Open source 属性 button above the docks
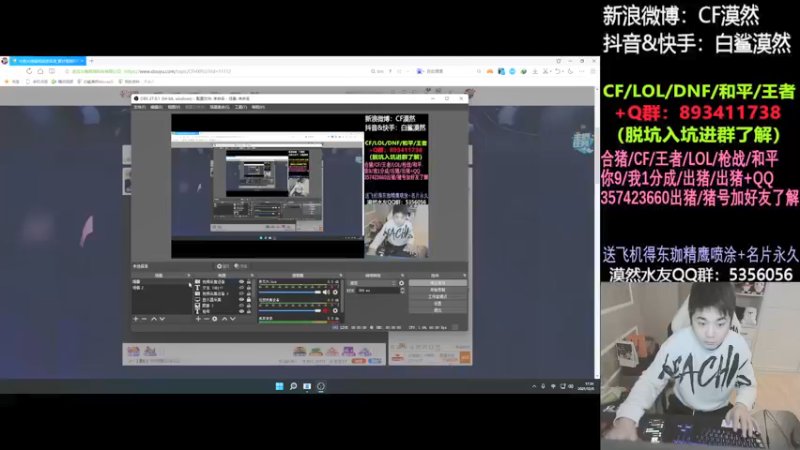Viewport: 800px width, 450px height. coord(223,266)
